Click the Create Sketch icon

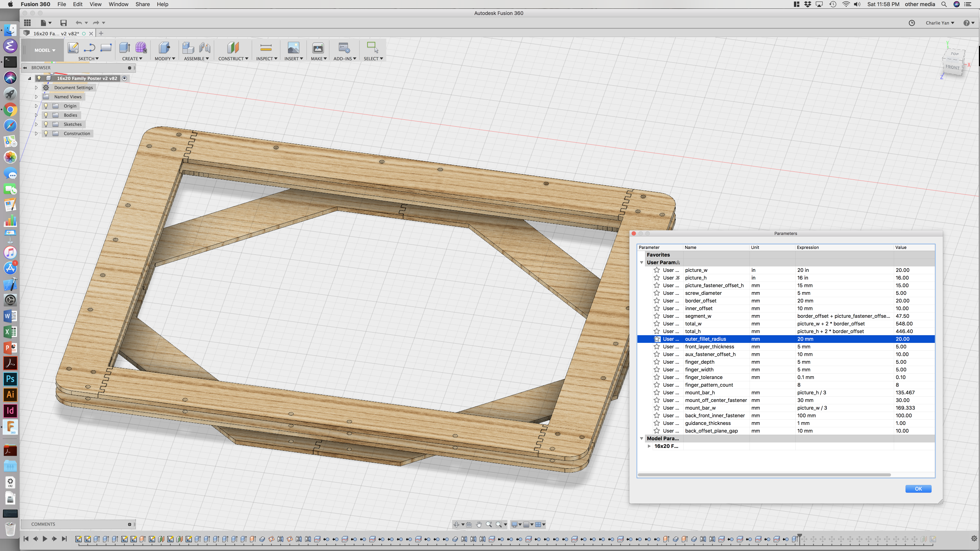(x=73, y=47)
